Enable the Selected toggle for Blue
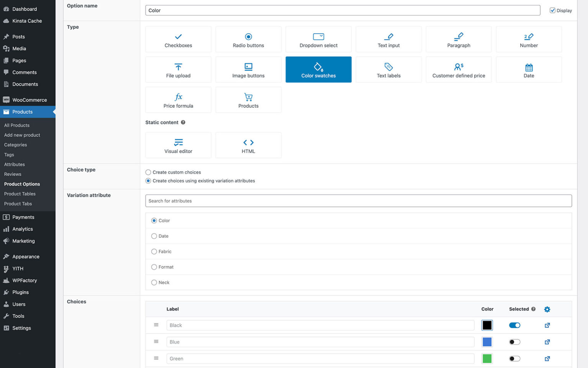Image resolution: width=588 pixels, height=368 pixels. click(x=514, y=342)
